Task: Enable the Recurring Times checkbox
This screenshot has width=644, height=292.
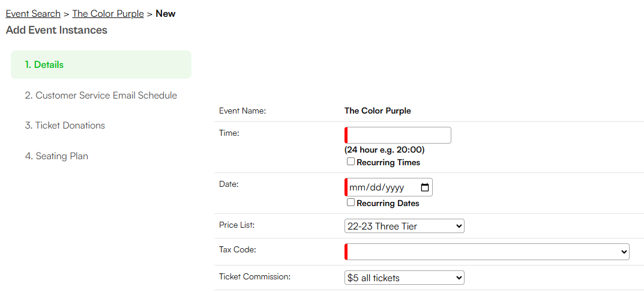Action: (x=351, y=162)
